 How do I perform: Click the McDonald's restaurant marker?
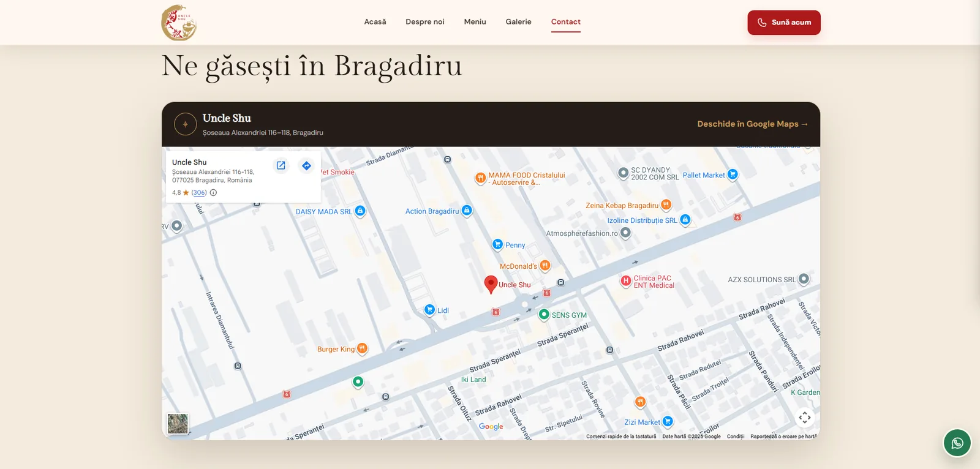(x=545, y=266)
